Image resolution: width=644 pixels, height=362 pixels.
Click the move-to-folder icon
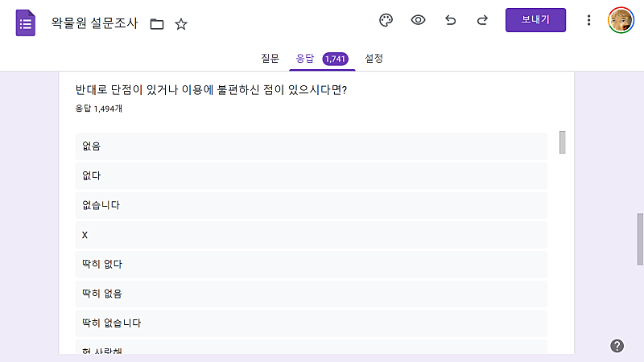pos(157,24)
